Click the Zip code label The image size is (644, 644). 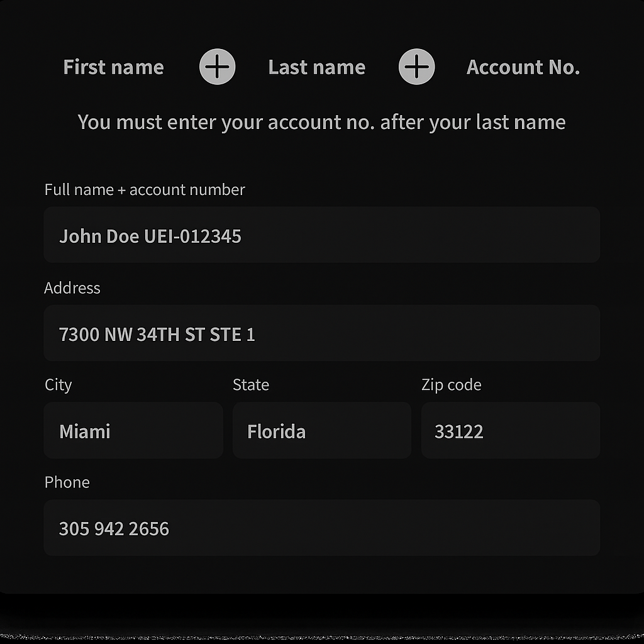(x=451, y=384)
